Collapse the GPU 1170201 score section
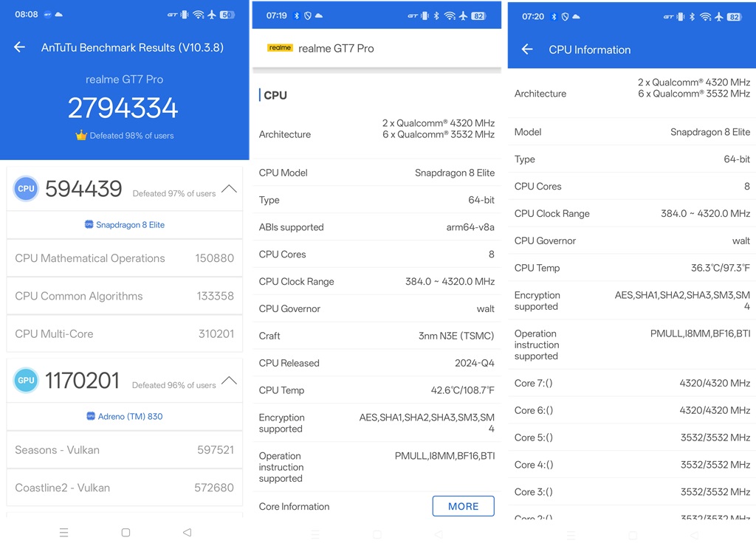 pos(229,380)
